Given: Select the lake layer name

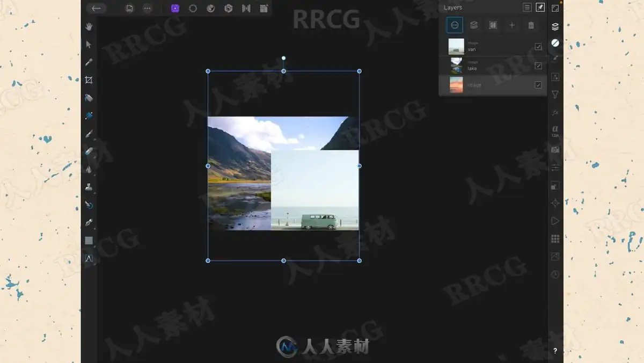Looking at the screenshot, I should (x=472, y=69).
